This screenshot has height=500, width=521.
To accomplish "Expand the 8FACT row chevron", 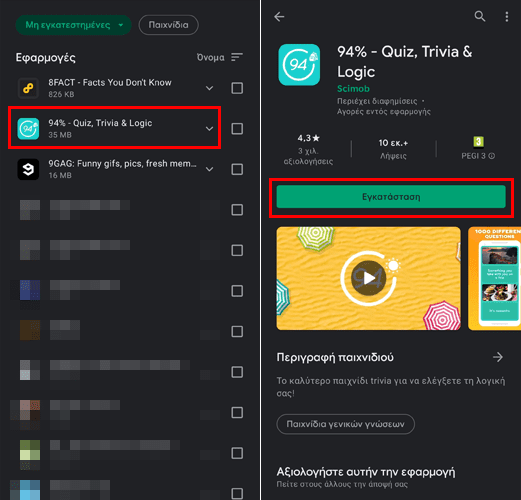I will point(209,88).
